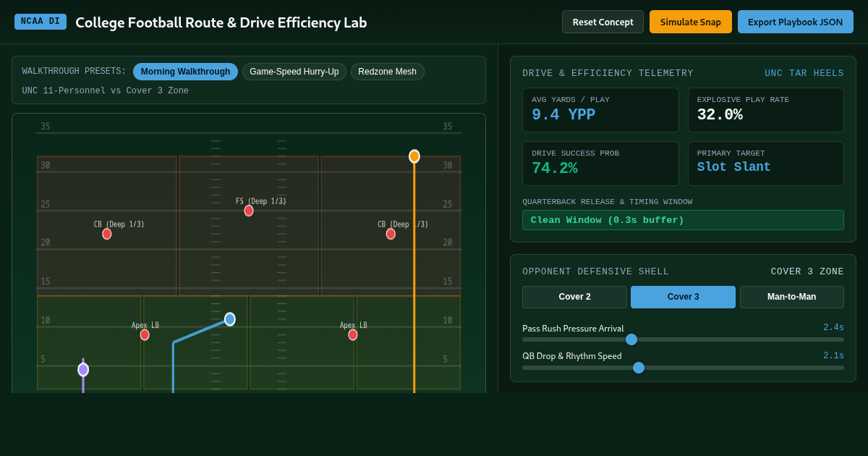
Task: Click the Cover 3 Zone shell label
Action: (x=807, y=271)
